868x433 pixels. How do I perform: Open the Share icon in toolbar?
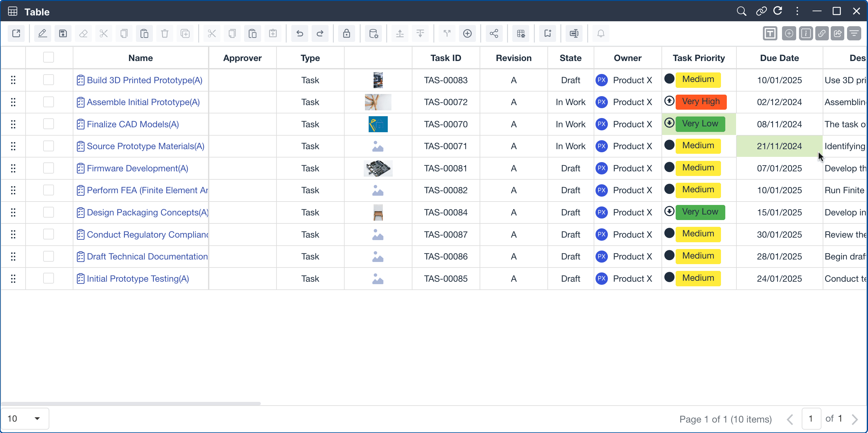coord(494,33)
